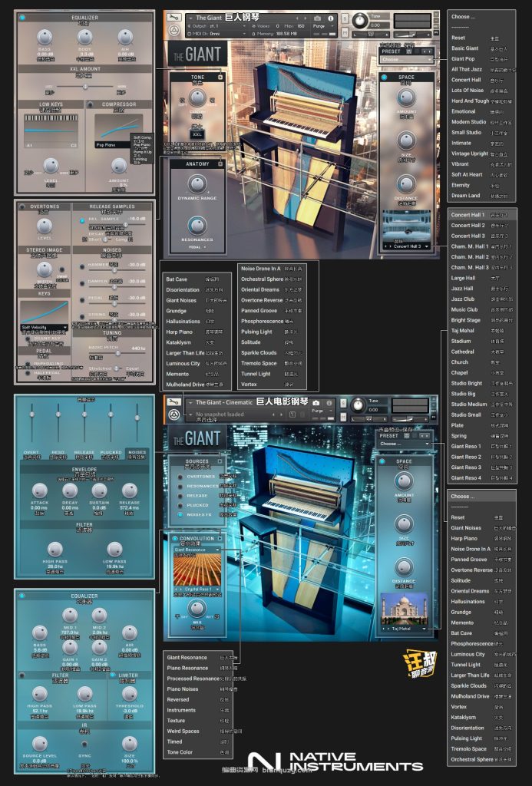
Task: Click camera snapshot icon in Cinematic header
Action: (x=316, y=402)
